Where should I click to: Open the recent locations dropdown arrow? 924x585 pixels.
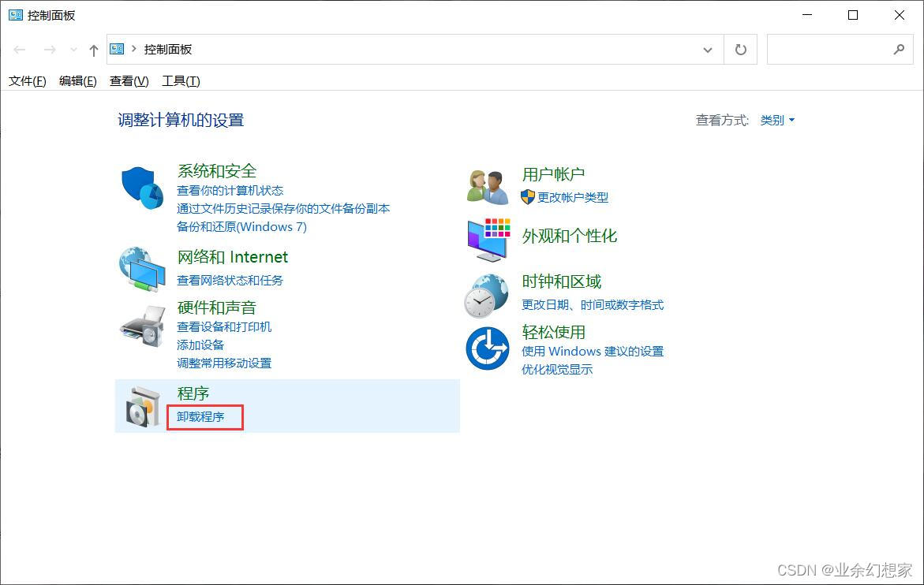pos(73,50)
